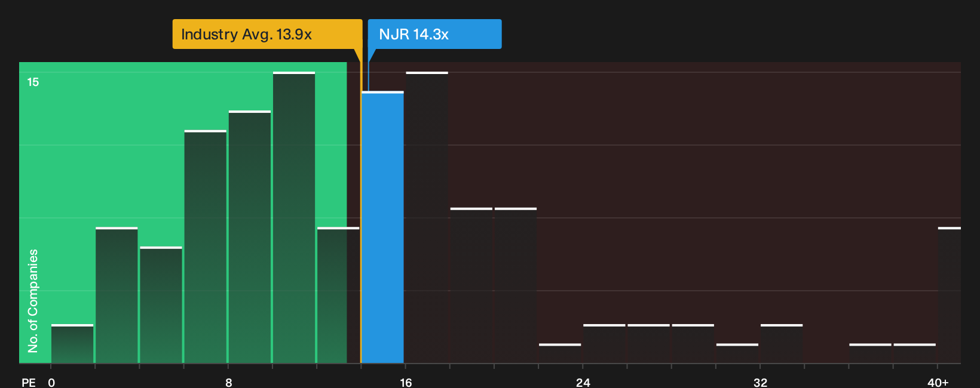Viewport: 980px width, 388px height.
Task: Select the bar for PE 16 to 18
Action: click(427, 218)
